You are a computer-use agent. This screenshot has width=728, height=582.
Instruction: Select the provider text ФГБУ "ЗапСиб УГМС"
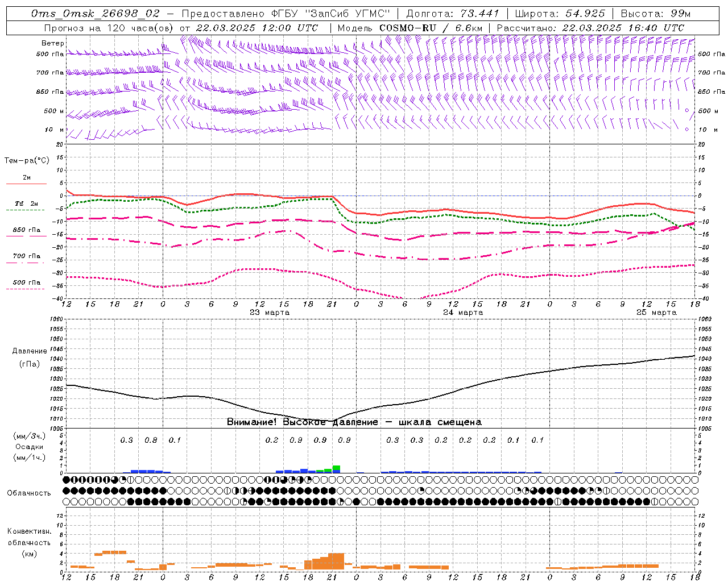(331, 14)
